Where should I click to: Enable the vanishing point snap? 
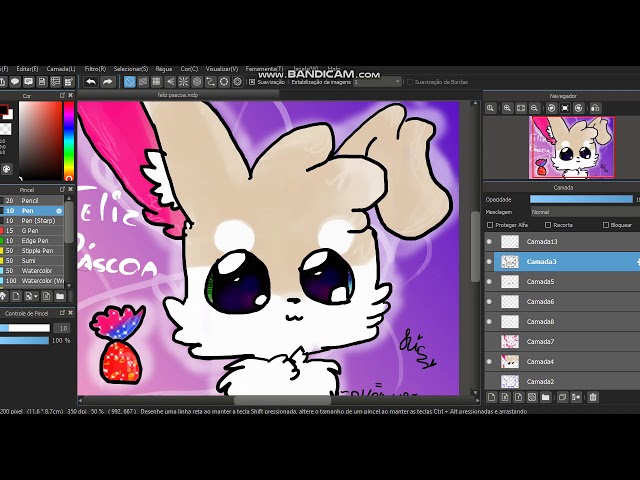coord(170,82)
